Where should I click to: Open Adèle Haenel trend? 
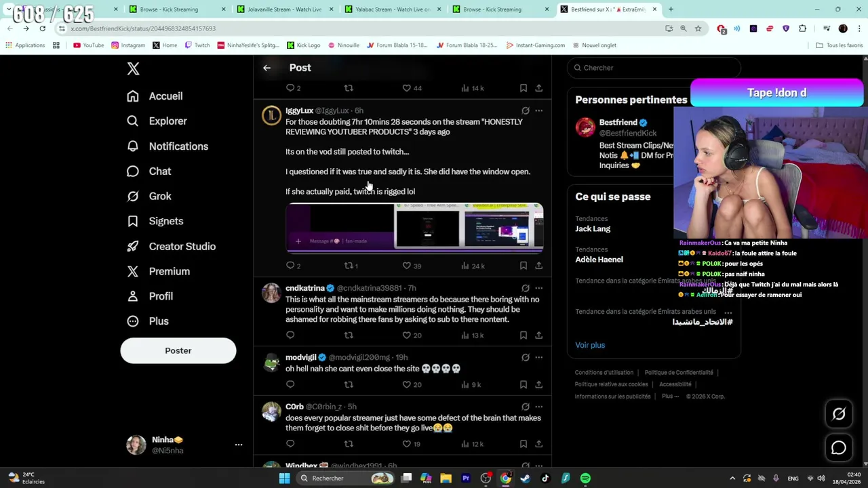599,260
